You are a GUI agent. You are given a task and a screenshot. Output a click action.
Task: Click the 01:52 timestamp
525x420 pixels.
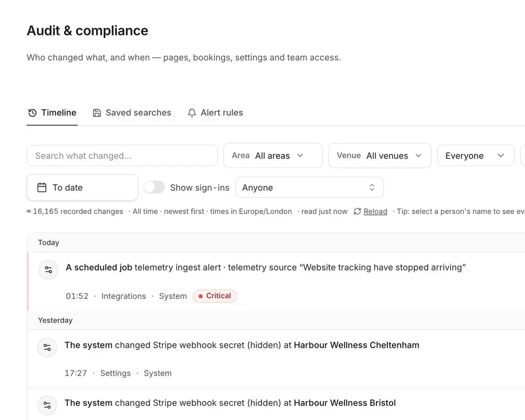(x=77, y=296)
